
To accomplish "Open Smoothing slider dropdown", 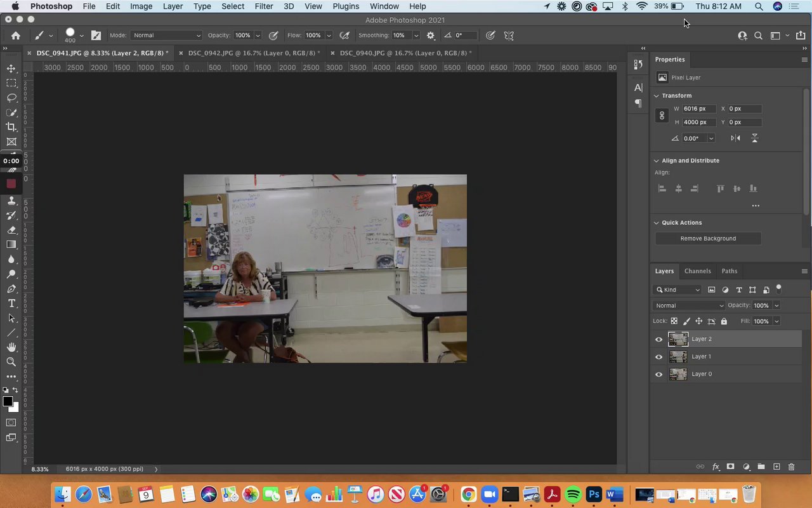I will (x=416, y=36).
